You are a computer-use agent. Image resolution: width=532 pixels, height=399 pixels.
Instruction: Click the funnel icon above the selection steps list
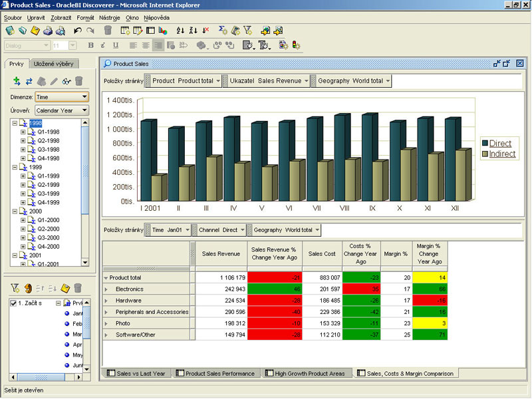click(15, 289)
